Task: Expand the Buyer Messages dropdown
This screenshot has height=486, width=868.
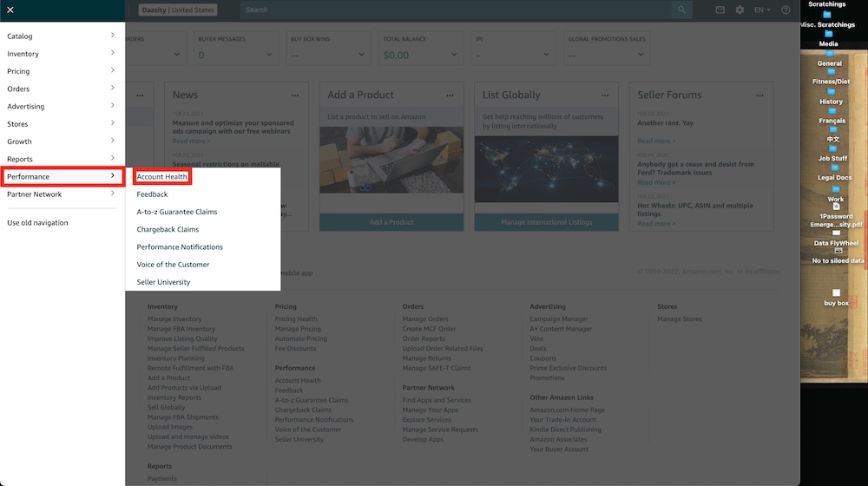Action: (268, 55)
